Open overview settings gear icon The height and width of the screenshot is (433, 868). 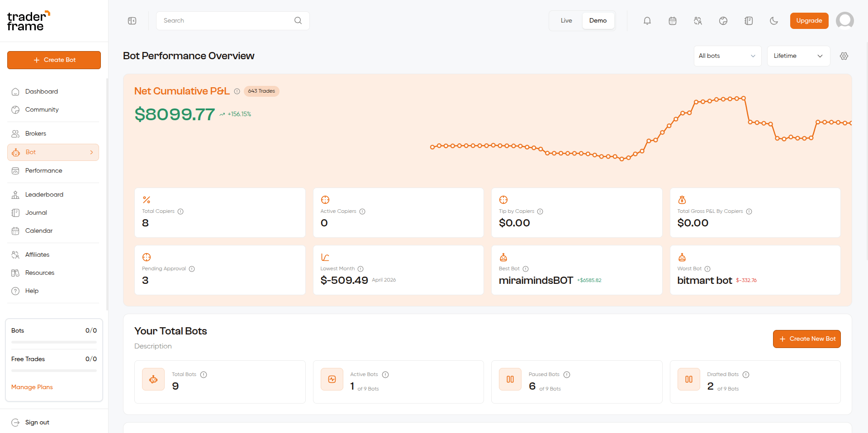844,56
